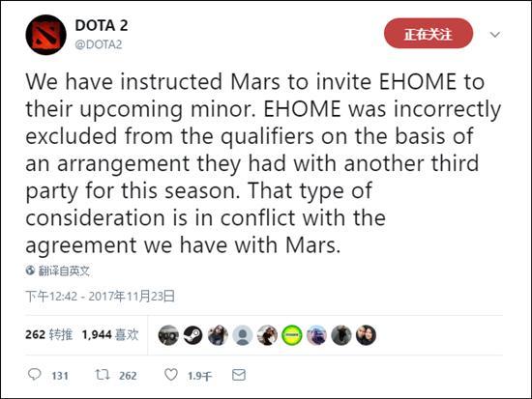
Task: View the 262 转推 retweets list
Action: point(49,334)
